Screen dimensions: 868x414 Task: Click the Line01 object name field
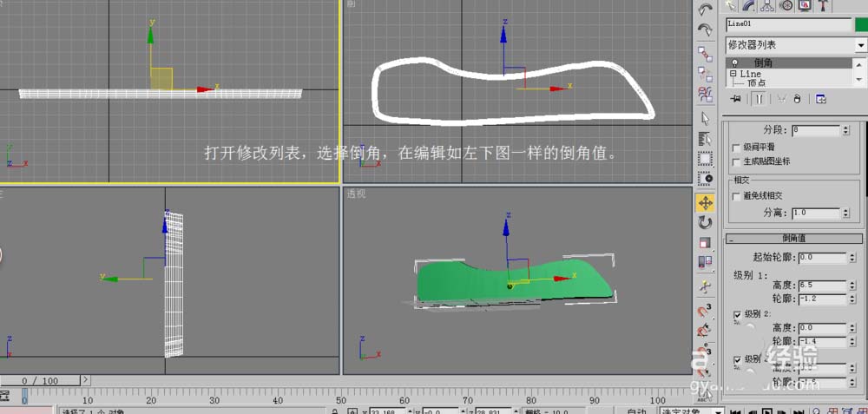[x=788, y=24]
